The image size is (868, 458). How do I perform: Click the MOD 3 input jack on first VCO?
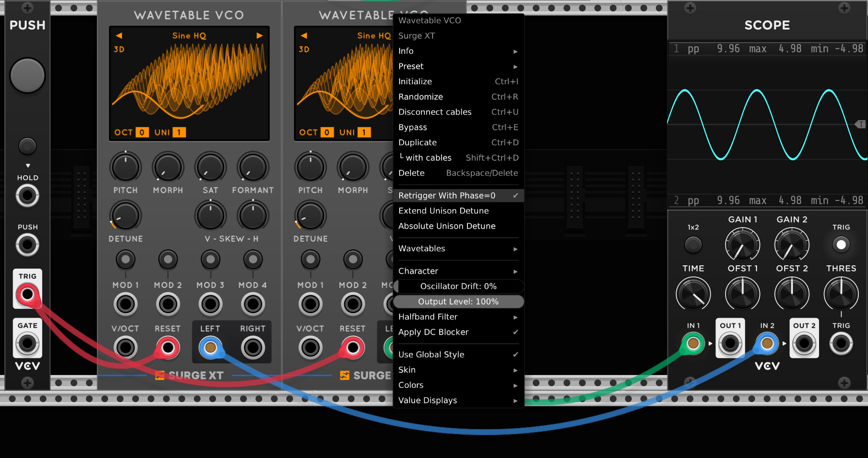pos(210,304)
